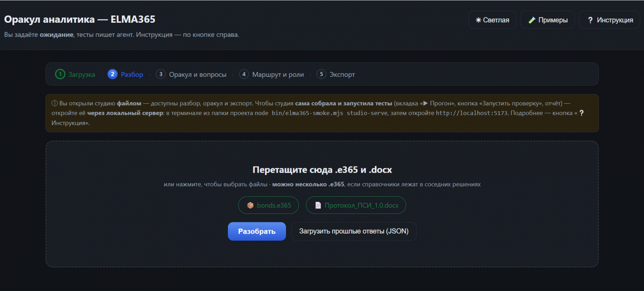Click the info icon in the yellow notice
The image size is (644, 291).
[54, 103]
